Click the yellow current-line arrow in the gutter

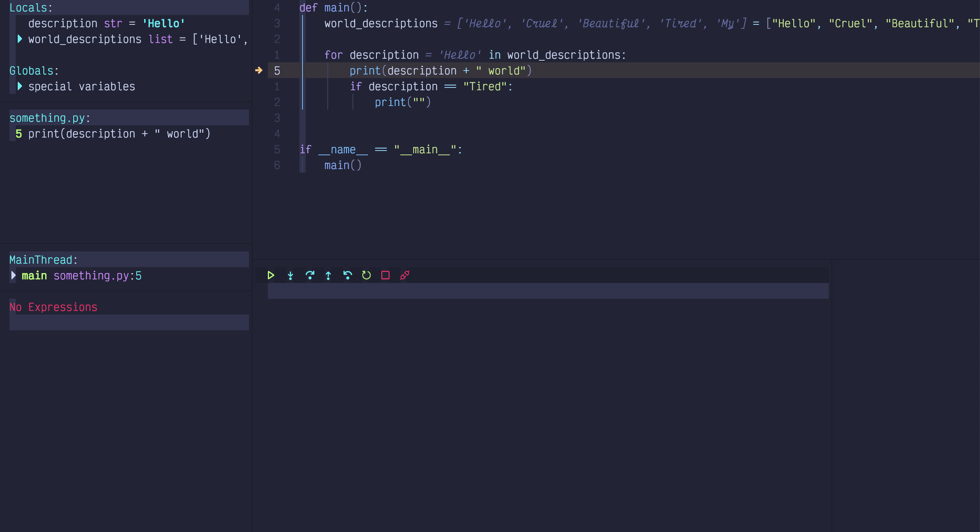pos(259,71)
